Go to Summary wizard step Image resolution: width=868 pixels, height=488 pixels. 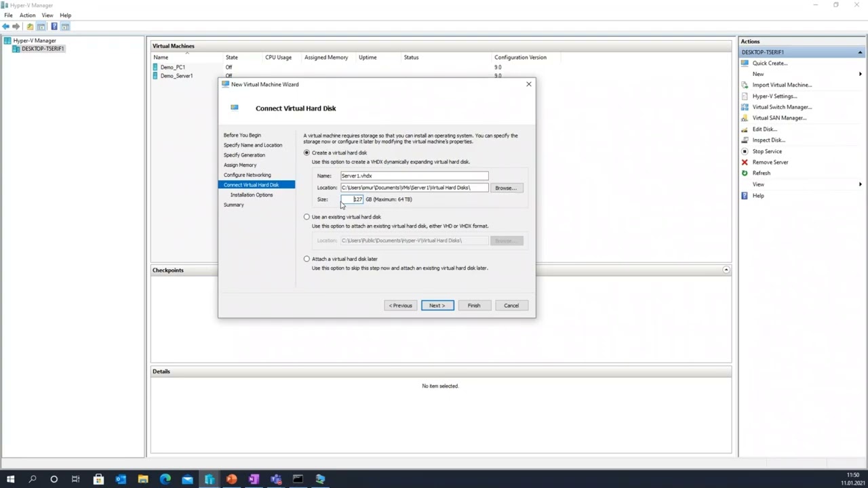click(234, 205)
